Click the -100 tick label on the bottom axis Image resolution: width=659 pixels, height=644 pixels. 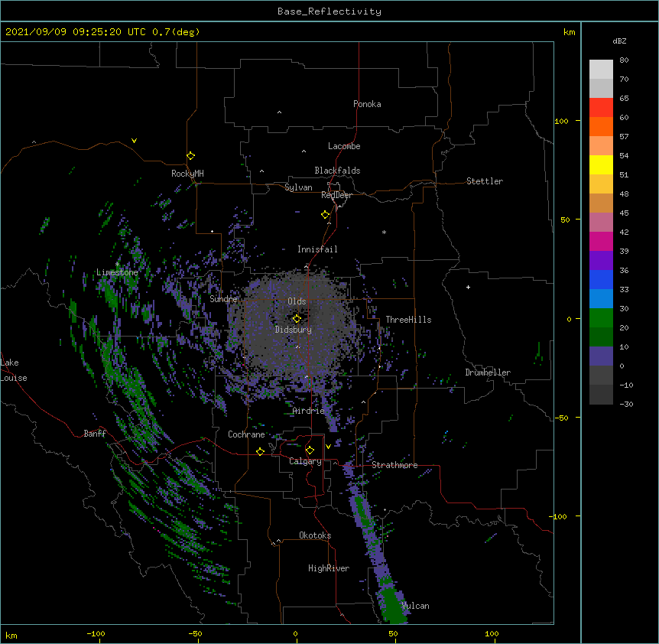[x=96, y=633]
